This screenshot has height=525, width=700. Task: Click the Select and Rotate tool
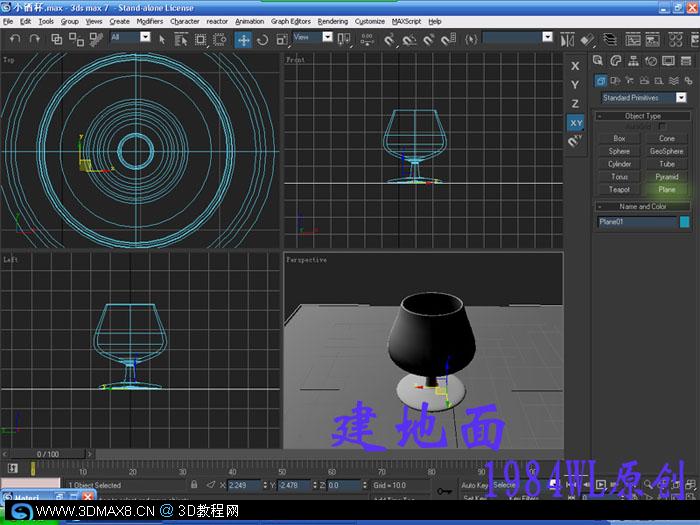[262, 40]
